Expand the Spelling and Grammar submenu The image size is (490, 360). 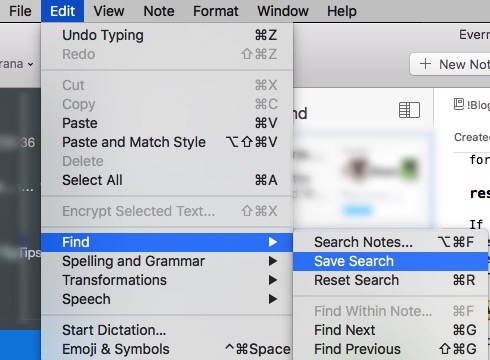pyautogui.click(x=273, y=261)
